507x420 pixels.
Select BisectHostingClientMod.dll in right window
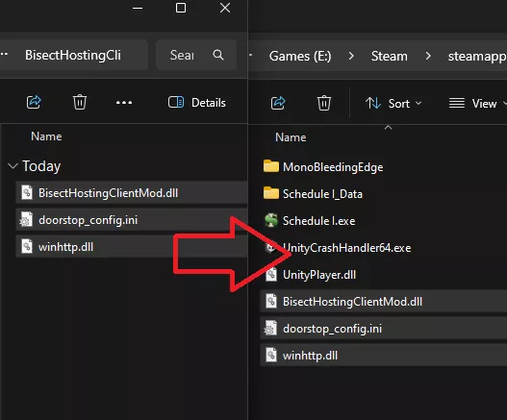click(x=384, y=302)
